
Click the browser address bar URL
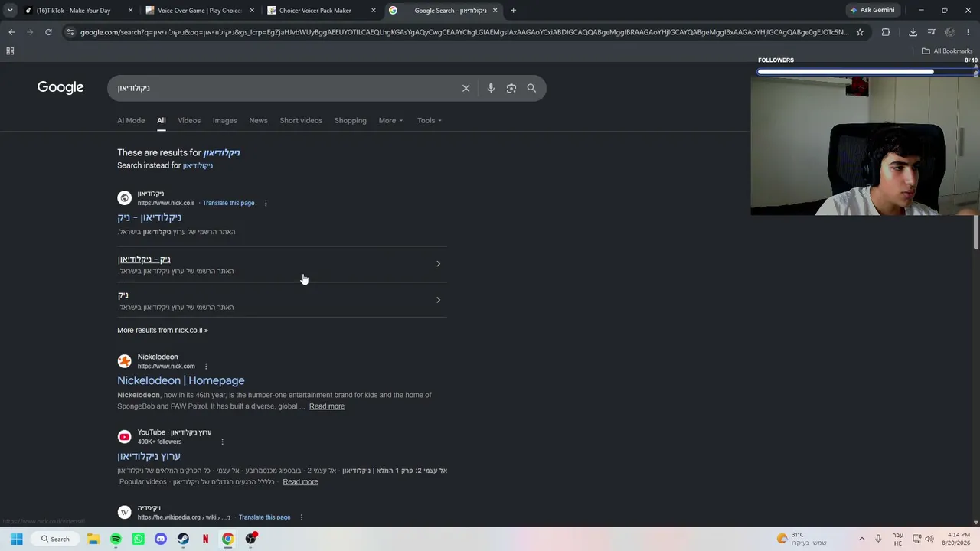(464, 32)
